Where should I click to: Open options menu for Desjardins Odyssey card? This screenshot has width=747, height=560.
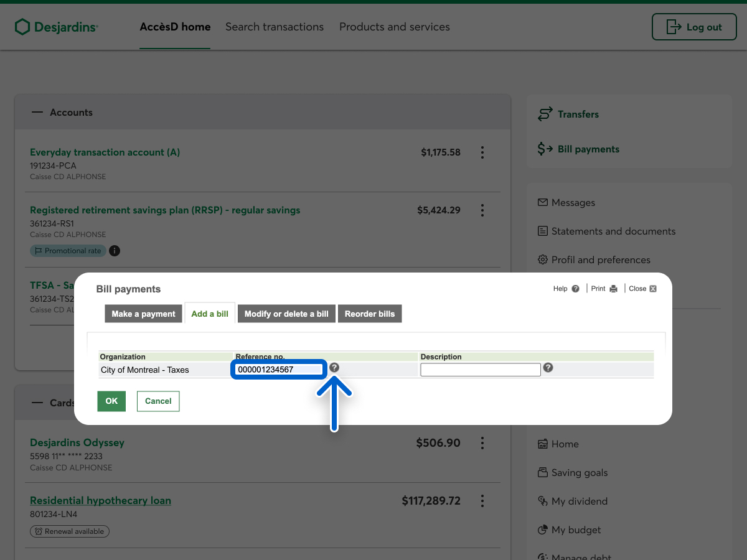482,443
